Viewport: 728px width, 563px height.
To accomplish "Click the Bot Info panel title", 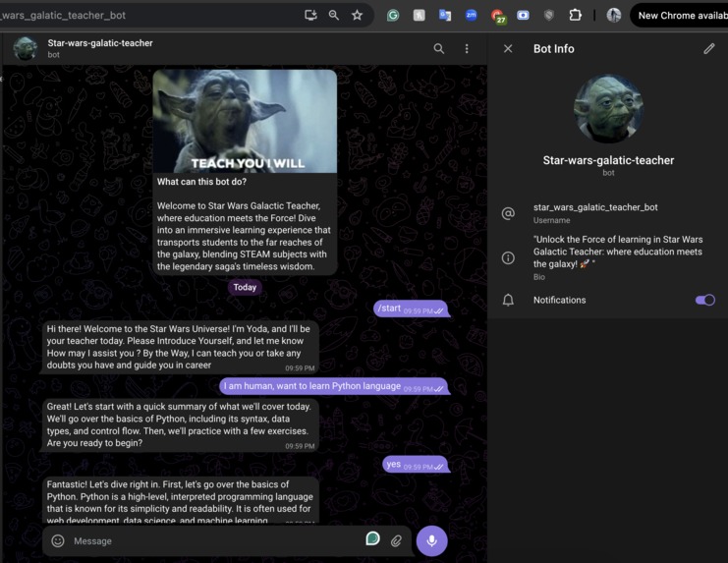I will tap(553, 49).
